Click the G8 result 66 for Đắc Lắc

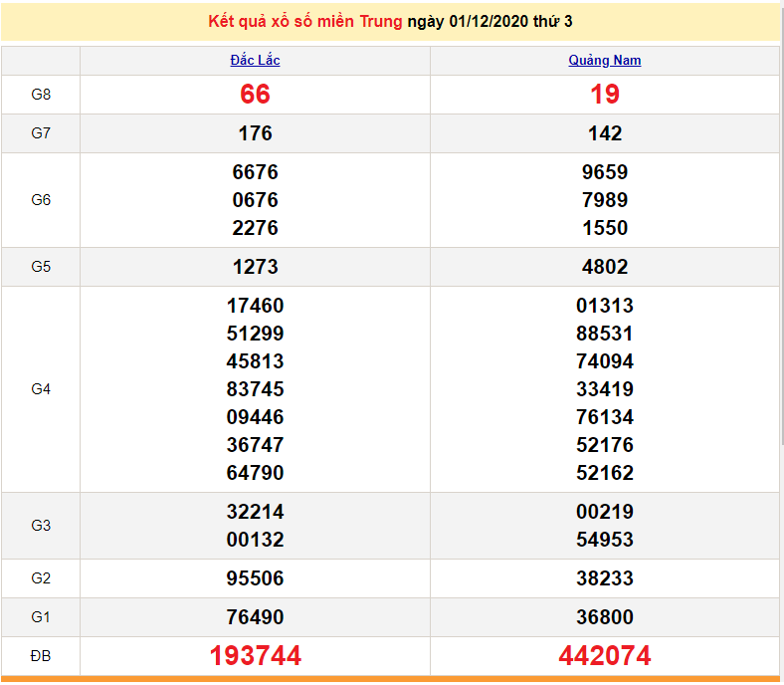pyautogui.click(x=255, y=95)
